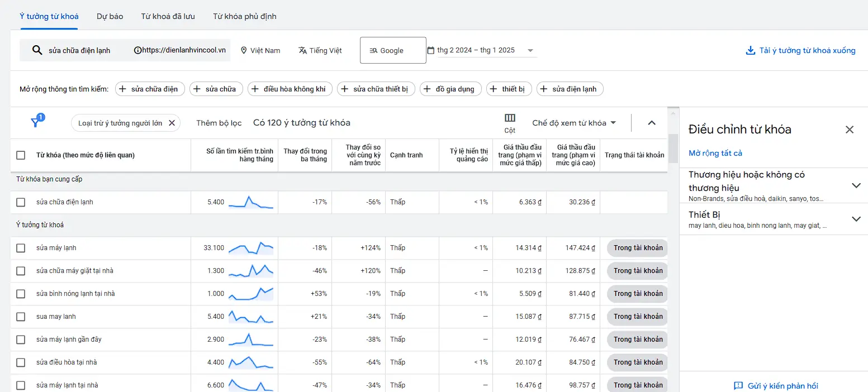Click the feedback icon near Gửi ý kiến phản hồi

738,386
